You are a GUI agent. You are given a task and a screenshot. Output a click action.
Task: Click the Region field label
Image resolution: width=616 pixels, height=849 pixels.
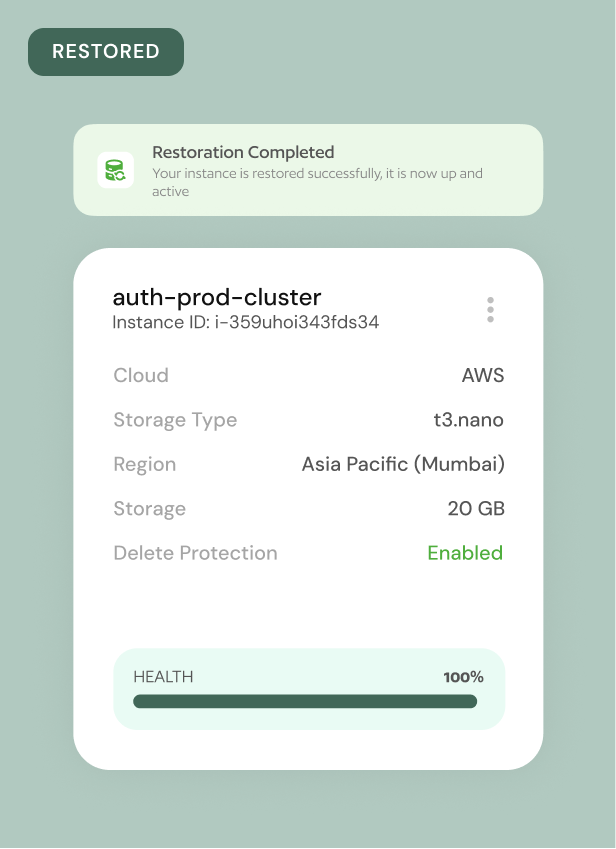(145, 464)
